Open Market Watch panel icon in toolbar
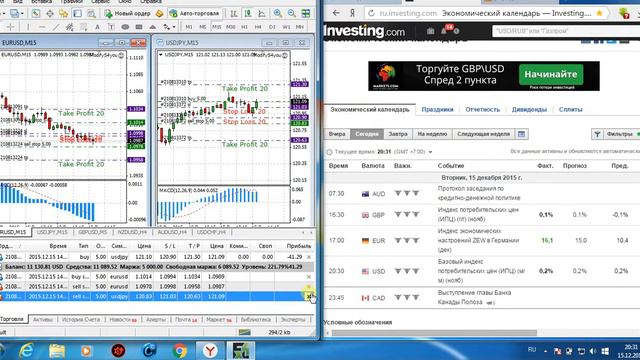This screenshot has height=360, width=640. coord(36,13)
